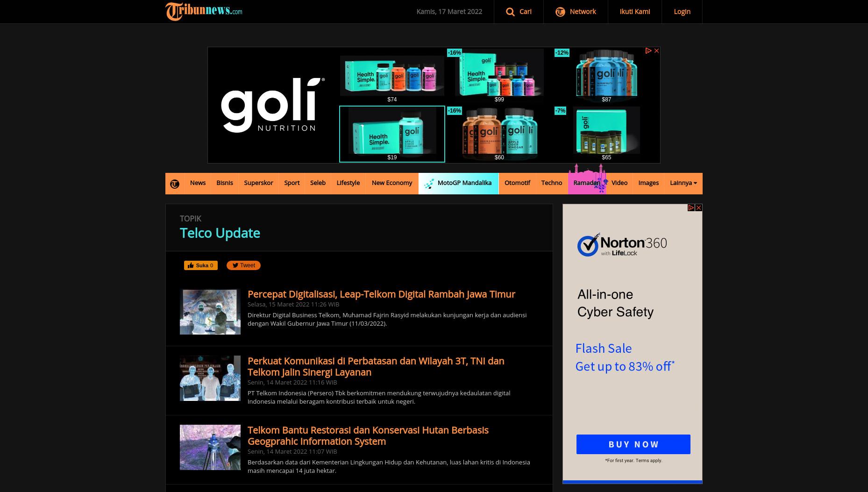Open the Techno section
This screenshot has width=868, height=492.
[x=551, y=183]
